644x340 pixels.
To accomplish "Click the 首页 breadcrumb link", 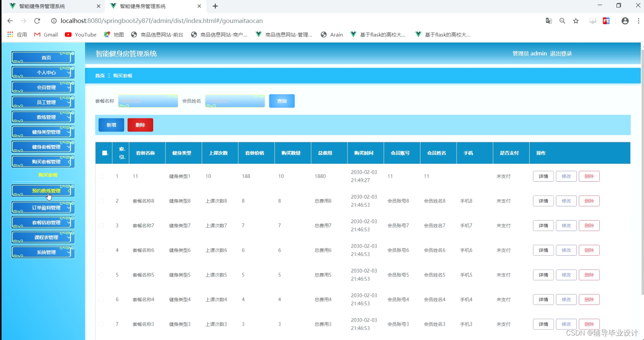I will [100, 76].
